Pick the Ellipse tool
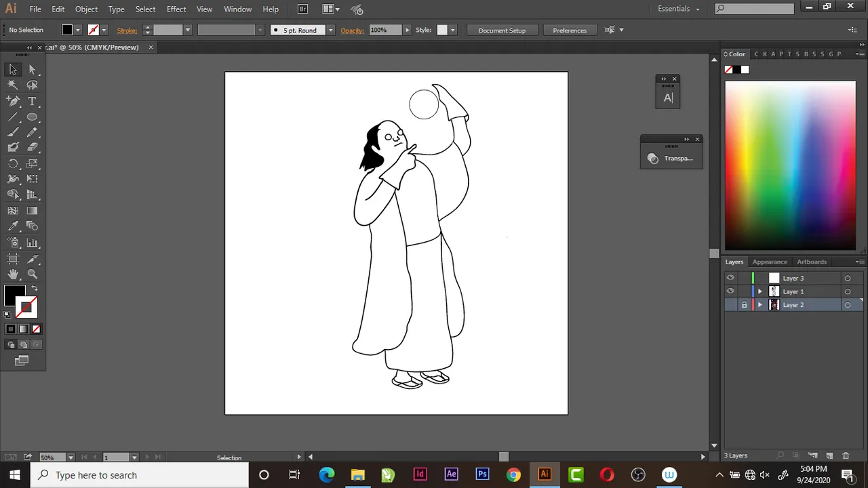 32,117
